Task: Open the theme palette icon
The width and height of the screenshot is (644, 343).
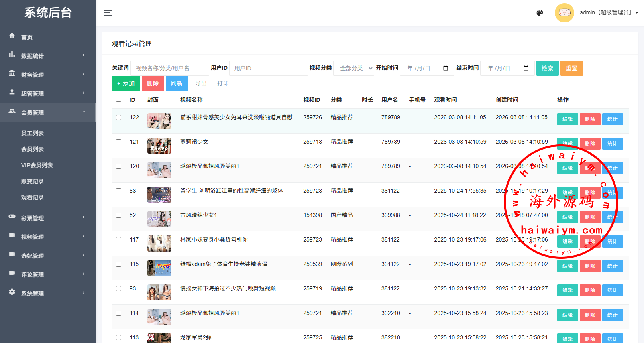Action: click(x=540, y=13)
